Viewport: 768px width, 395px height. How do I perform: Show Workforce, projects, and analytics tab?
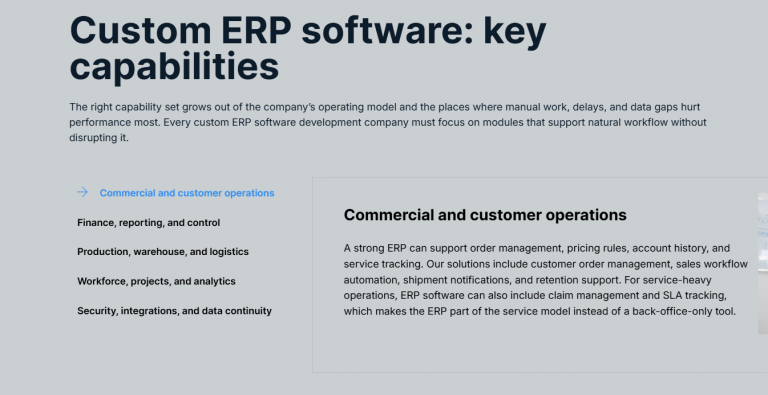tap(156, 281)
